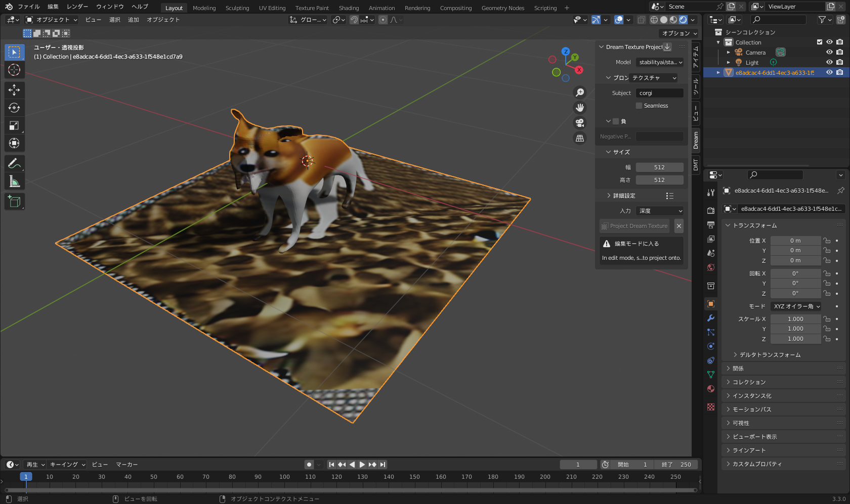Select the Add Cube tool
850x504 pixels.
click(14, 201)
